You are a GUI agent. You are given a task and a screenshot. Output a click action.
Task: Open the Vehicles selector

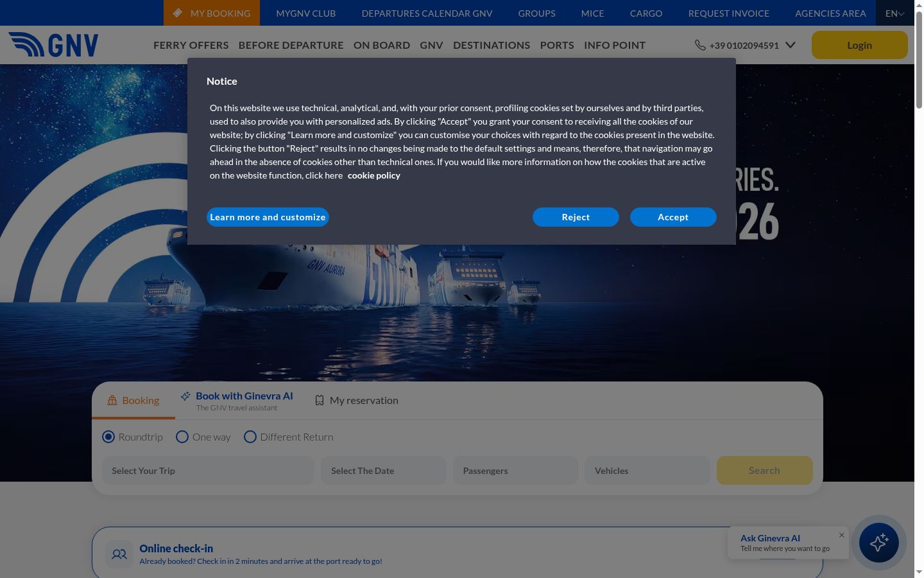(647, 471)
